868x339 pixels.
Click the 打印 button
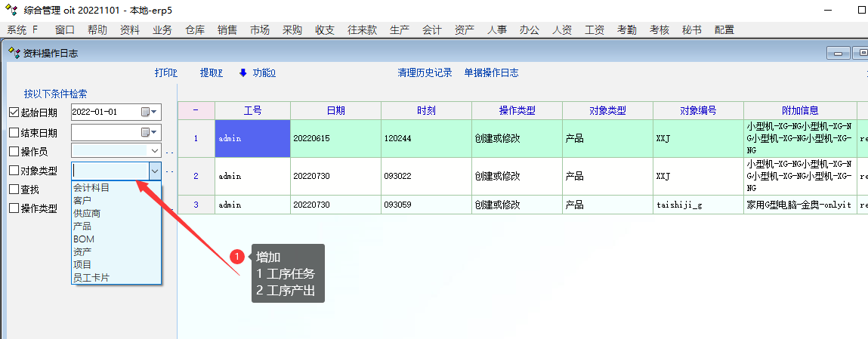click(x=165, y=73)
